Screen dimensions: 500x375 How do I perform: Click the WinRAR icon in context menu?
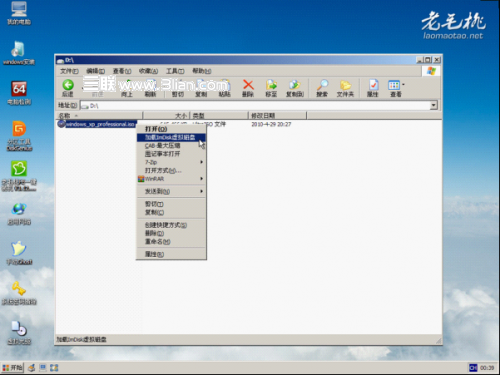pyautogui.click(x=141, y=179)
